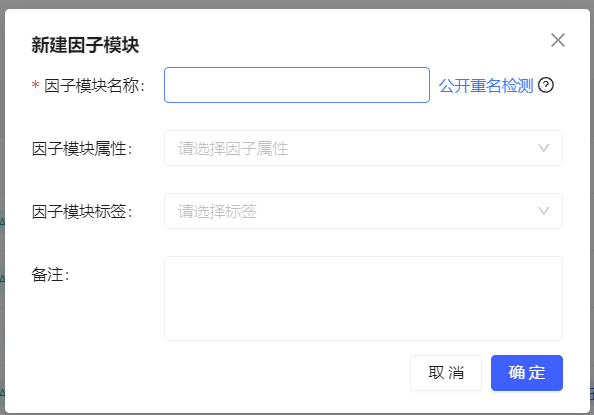Image resolution: width=594 pixels, height=415 pixels.
Task: Open the 请选择标签 dropdown
Action: 363,211
